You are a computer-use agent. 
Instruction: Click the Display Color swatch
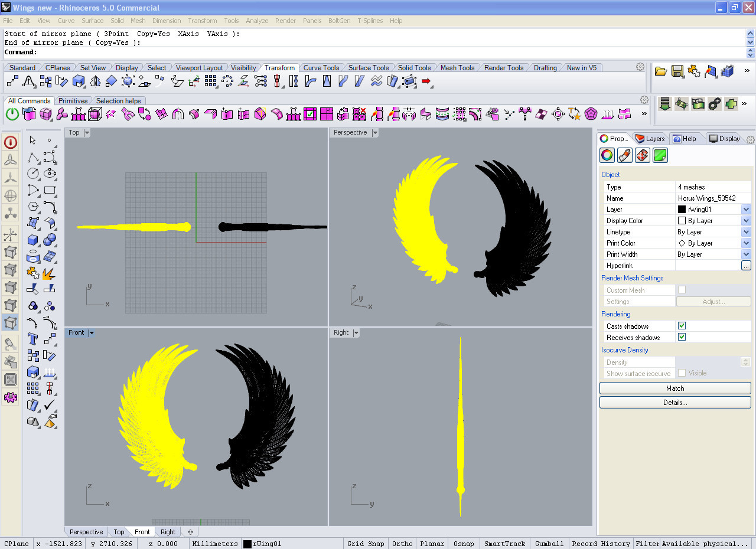682,221
